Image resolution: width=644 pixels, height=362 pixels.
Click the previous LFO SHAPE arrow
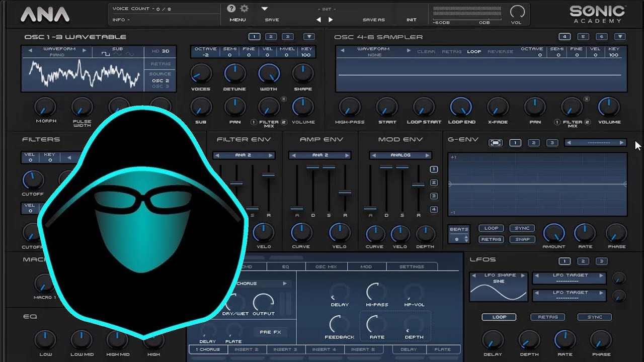[474, 276]
